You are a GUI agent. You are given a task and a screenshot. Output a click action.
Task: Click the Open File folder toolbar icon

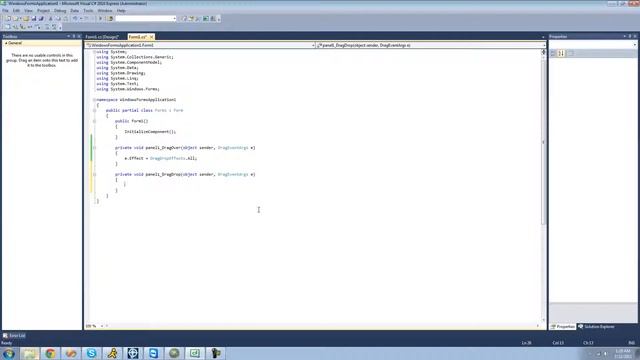(x=26, y=18)
